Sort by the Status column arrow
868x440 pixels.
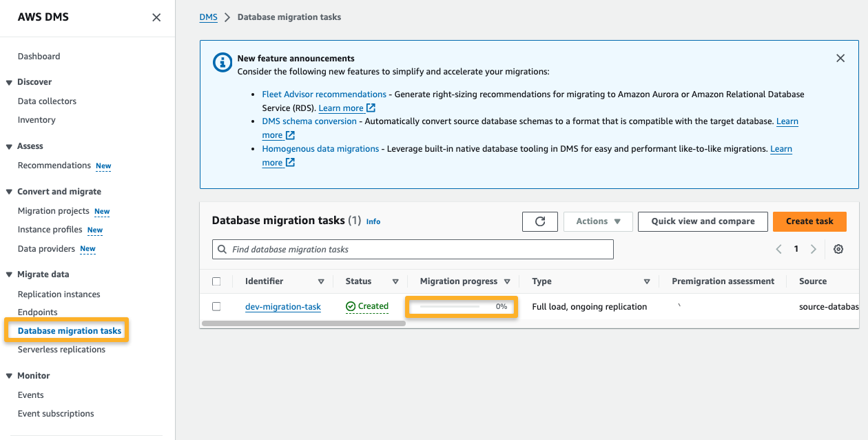(395, 281)
